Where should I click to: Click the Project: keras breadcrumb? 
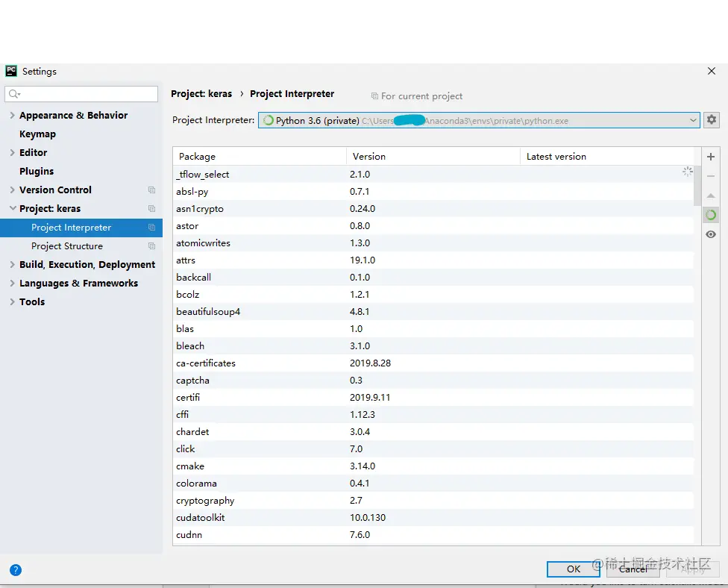[x=201, y=94]
